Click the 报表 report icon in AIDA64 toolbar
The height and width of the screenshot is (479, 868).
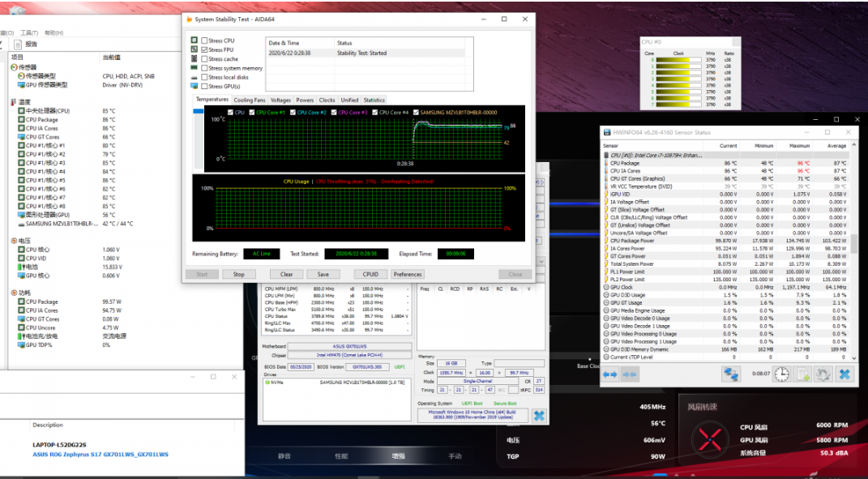19,45
